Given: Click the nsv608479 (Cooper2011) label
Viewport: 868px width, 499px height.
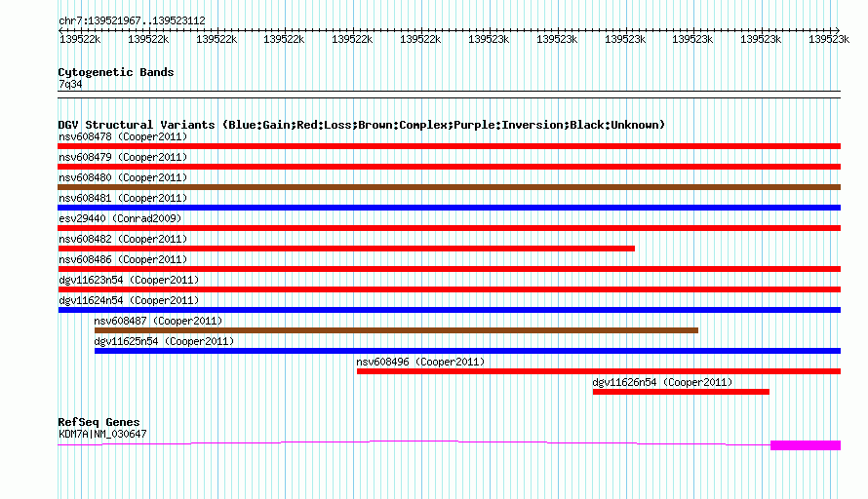Looking at the screenshot, I should click(123, 157).
